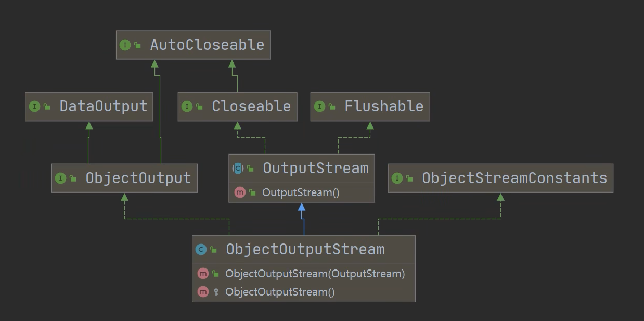The height and width of the screenshot is (321, 644).
Task: Select the ObjectOutput node label
Action: coord(138,178)
